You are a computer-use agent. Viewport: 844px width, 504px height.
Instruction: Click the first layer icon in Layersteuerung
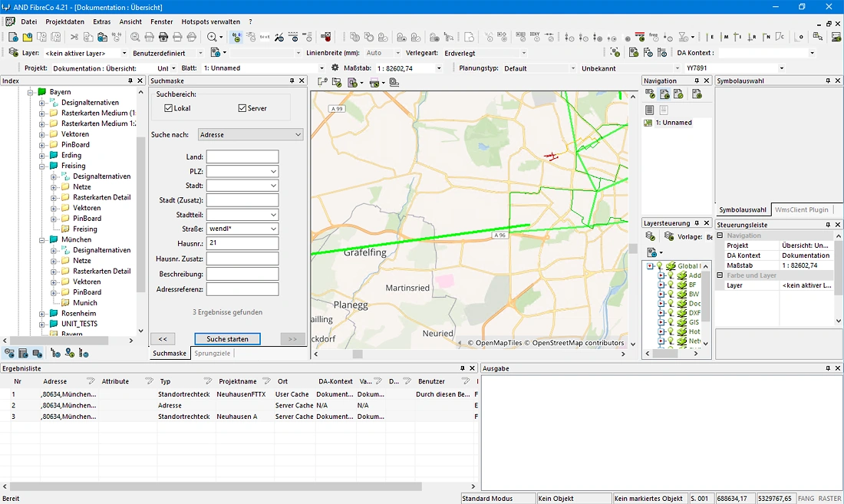coord(650,236)
